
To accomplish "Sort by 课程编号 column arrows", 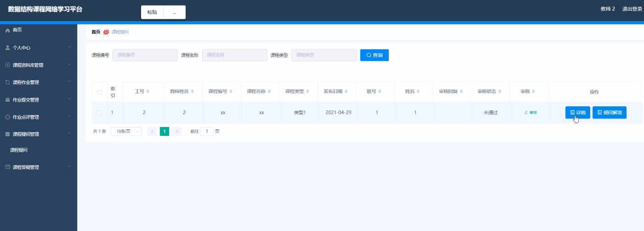I will 231,92.
